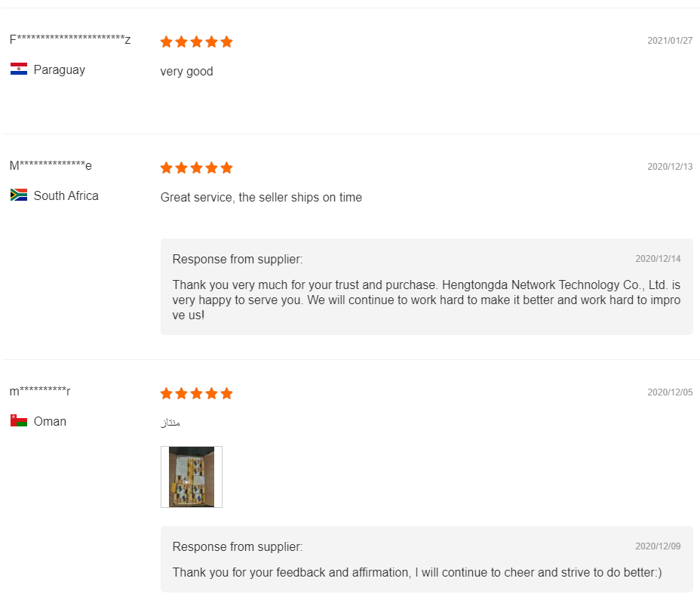Click the 2020/12/05 review date
This screenshot has width=700, height=603.
(x=669, y=392)
